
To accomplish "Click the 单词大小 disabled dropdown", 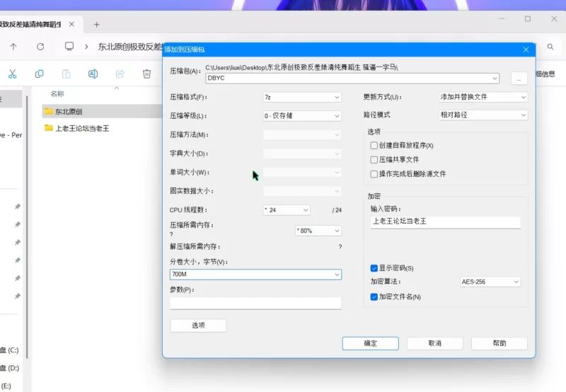I will click(x=302, y=172).
